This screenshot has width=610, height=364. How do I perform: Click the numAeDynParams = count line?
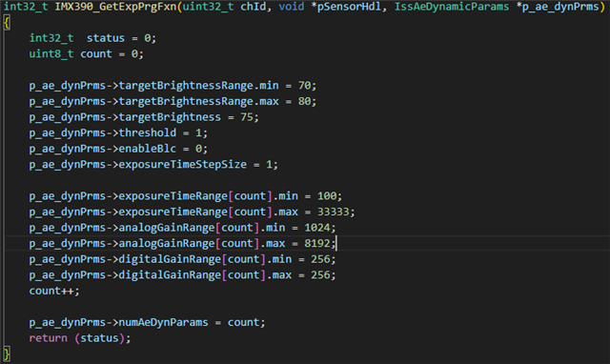click(147, 323)
